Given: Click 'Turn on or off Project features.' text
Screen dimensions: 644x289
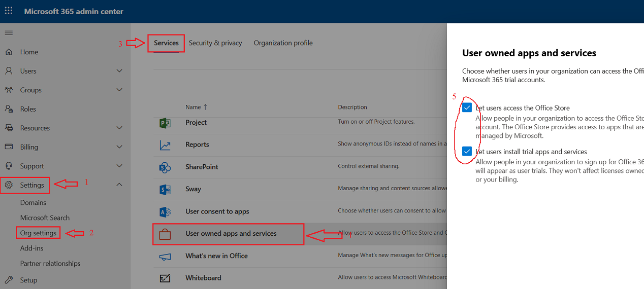Looking at the screenshot, I should (376, 122).
